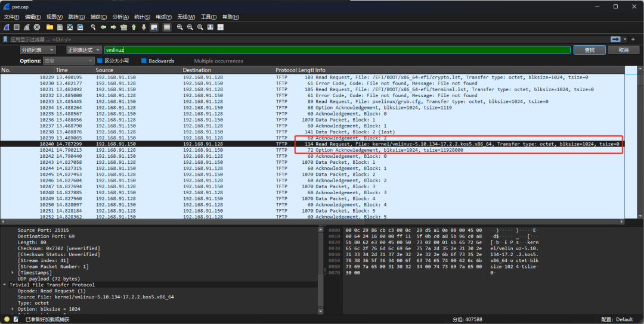Open a capture file via folder icon
Image resolution: width=644 pixels, height=324 pixels.
pos(50,27)
